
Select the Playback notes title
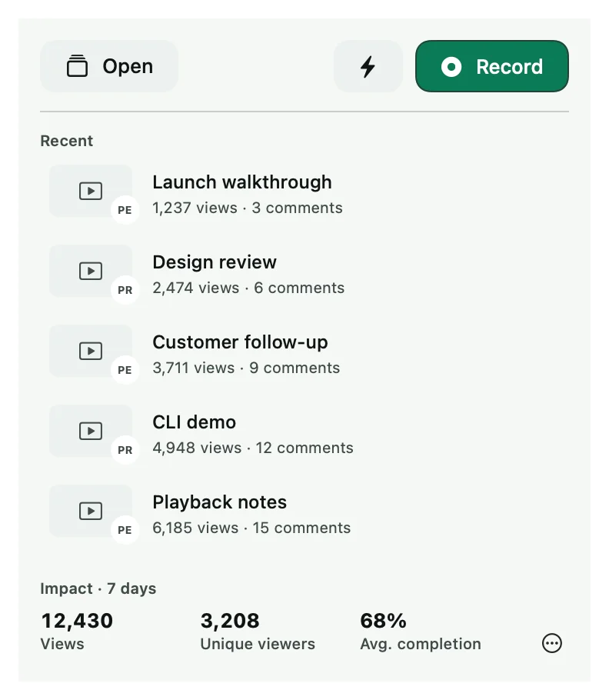[x=219, y=502]
